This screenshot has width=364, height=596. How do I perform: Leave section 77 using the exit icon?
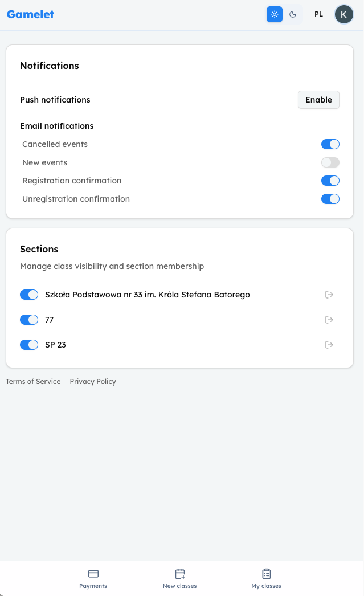[329, 320]
